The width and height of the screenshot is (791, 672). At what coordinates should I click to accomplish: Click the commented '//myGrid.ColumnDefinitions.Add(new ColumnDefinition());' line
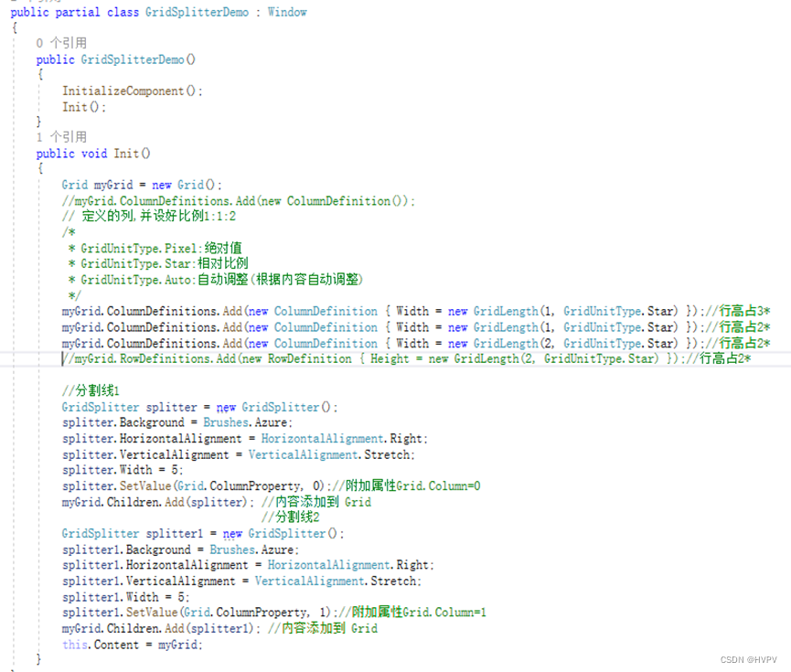[x=238, y=201]
